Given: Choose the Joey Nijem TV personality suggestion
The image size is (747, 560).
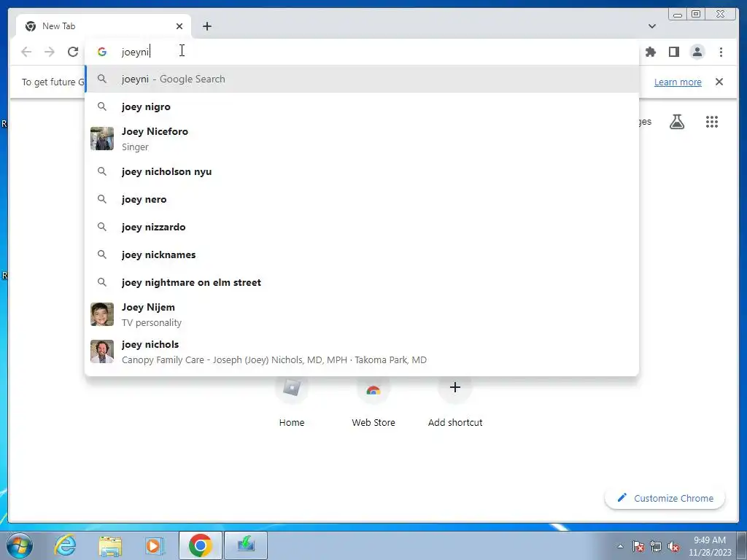Looking at the screenshot, I should (x=362, y=315).
